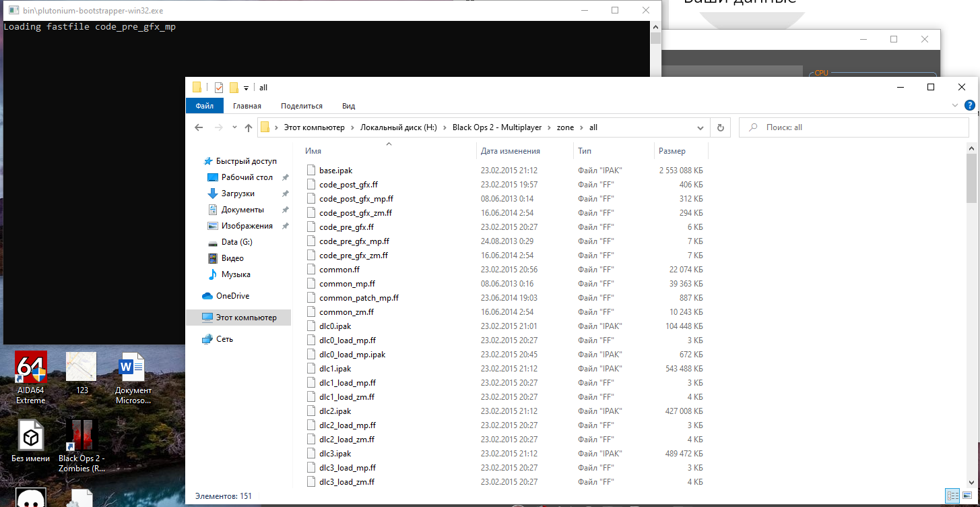Open Музыка in navigation pane
Image resolution: width=980 pixels, height=507 pixels.
click(236, 274)
